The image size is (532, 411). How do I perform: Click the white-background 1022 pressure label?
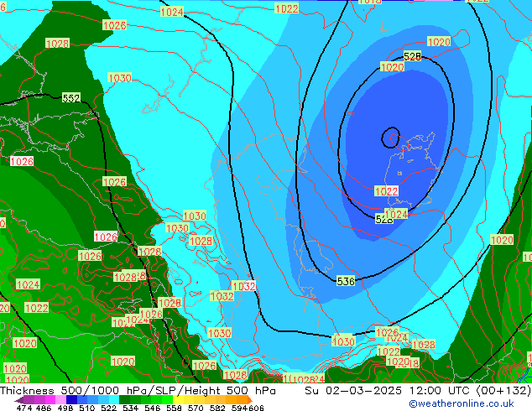(386, 191)
